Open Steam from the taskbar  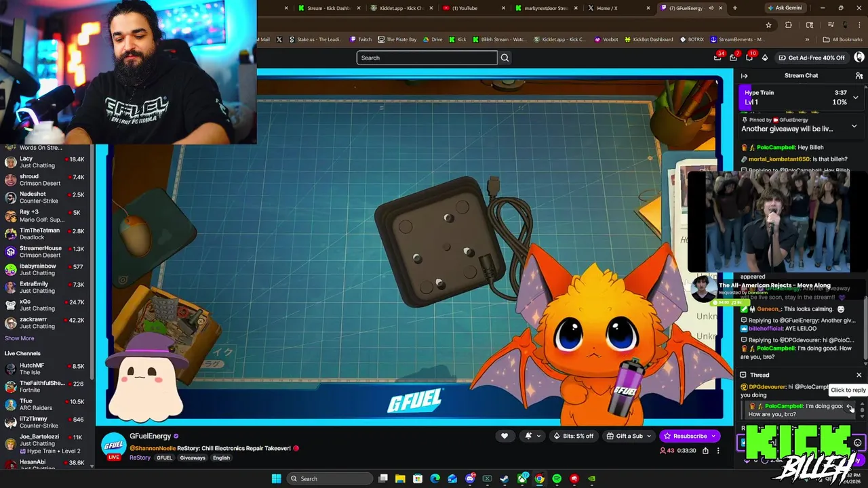[505, 479]
